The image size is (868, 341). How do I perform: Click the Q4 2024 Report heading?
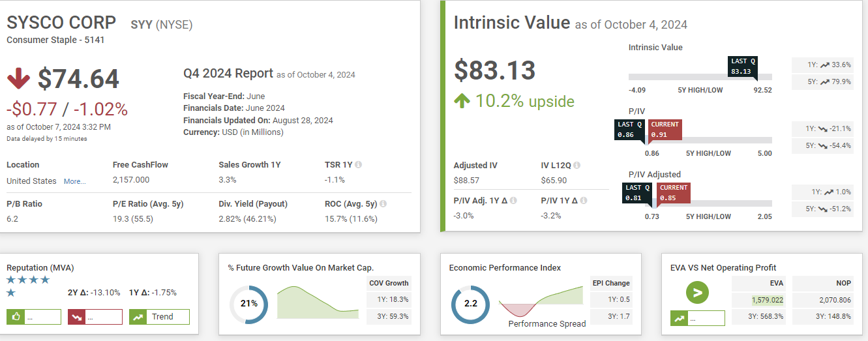[228, 73]
